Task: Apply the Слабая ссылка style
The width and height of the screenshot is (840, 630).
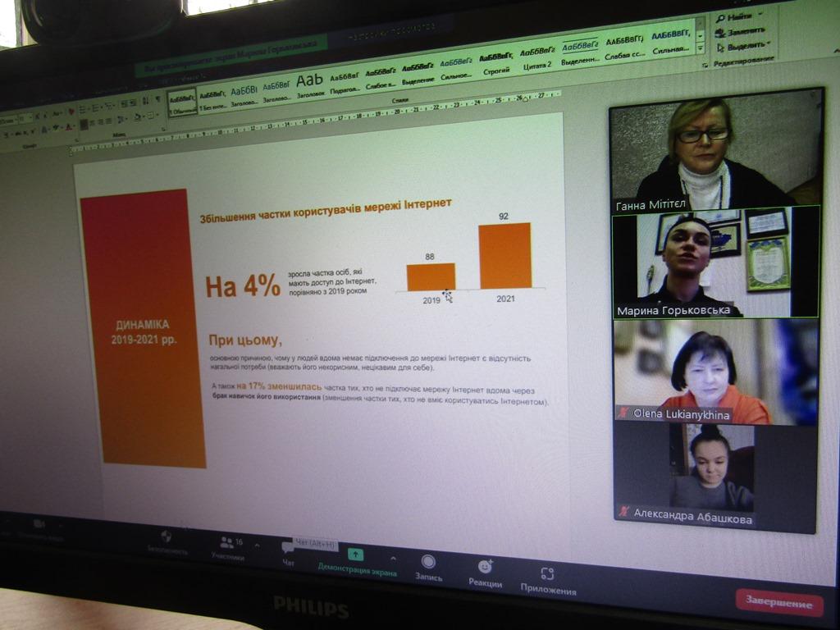Action: [624, 48]
